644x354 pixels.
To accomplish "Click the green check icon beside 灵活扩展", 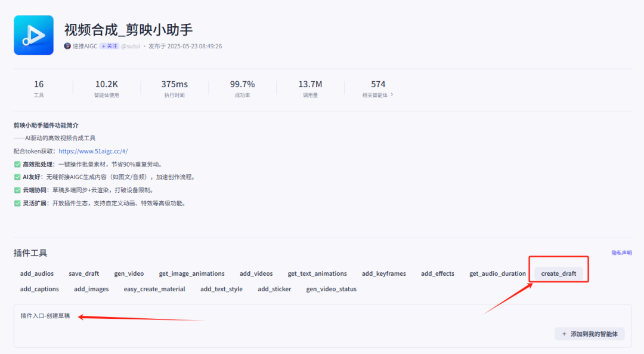I will (x=17, y=204).
